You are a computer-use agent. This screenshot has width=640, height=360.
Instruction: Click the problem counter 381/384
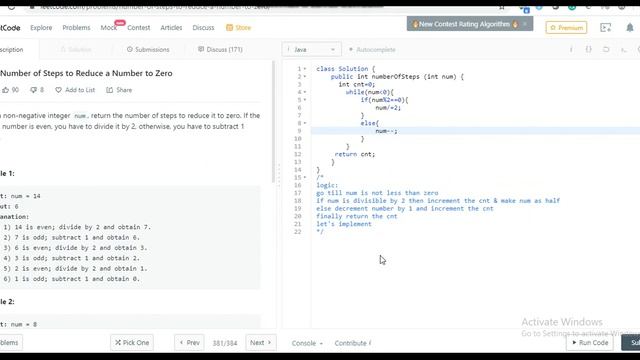coord(224,343)
